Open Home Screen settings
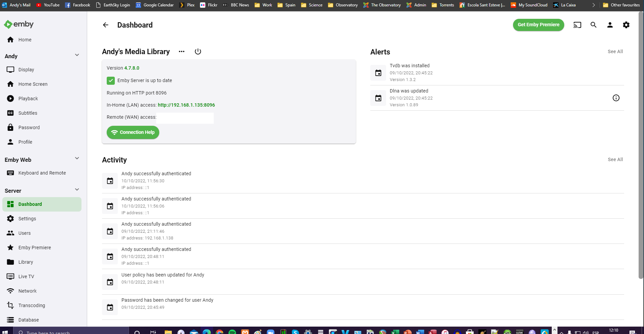The image size is (644, 334). tap(42, 84)
